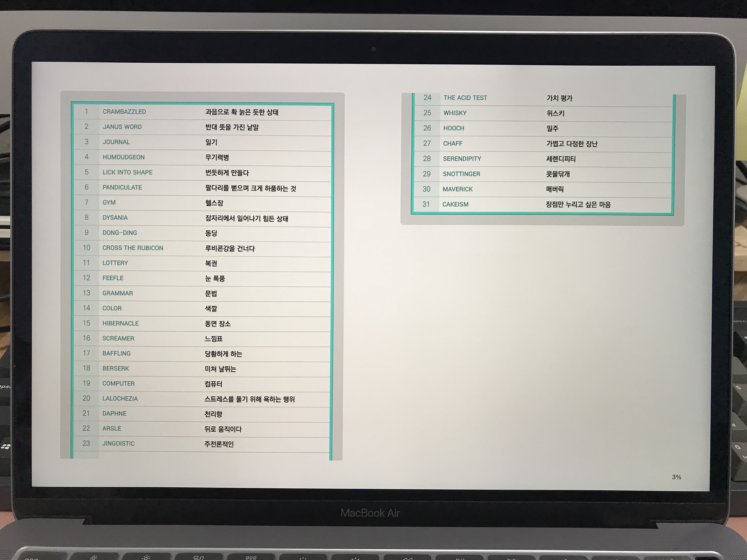The width and height of the screenshot is (747, 560).
Task: Go to the LALOCHEZIA chapter
Action: point(120,399)
